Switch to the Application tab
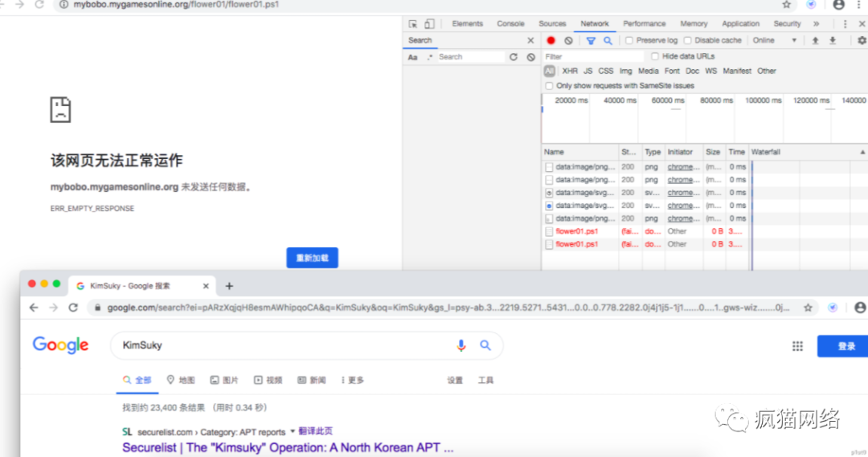 coord(741,24)
